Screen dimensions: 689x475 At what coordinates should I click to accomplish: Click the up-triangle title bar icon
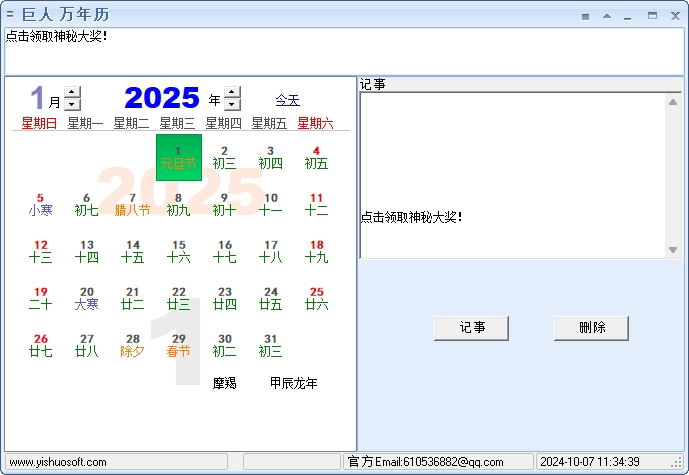[x=607, y=16]
